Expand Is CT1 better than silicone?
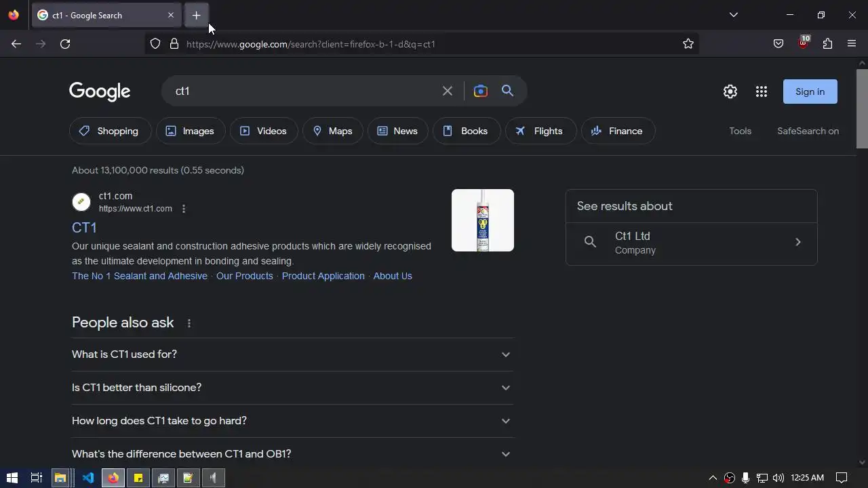 pos(293,388)
